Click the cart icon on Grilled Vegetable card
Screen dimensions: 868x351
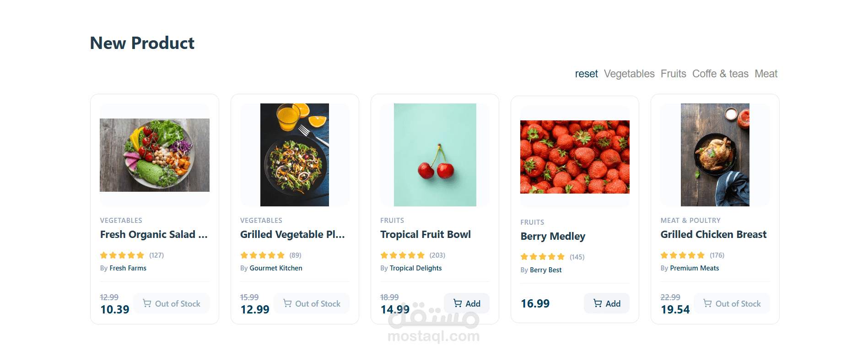click(x=287, y=303)
